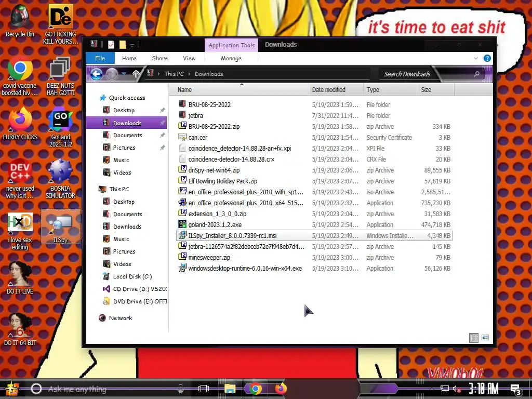532x399 pixels.
Task: Click the Application Tools contextual tab
Action: [231, 45]
